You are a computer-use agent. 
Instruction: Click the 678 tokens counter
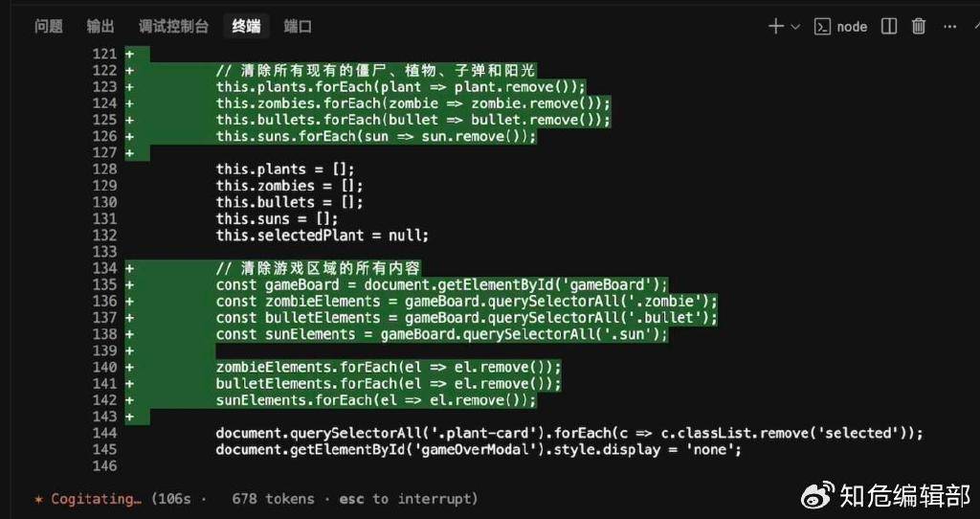tap(273, 499)
